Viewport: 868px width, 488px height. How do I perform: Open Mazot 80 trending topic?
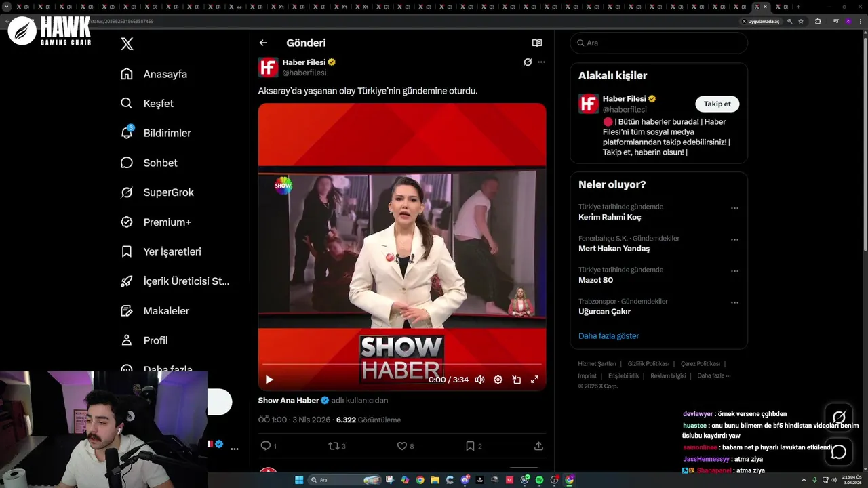click(x=595, y=280)
